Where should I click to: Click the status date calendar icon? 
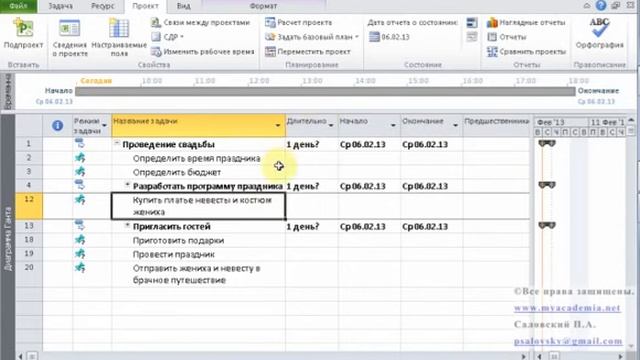[374, 37]
